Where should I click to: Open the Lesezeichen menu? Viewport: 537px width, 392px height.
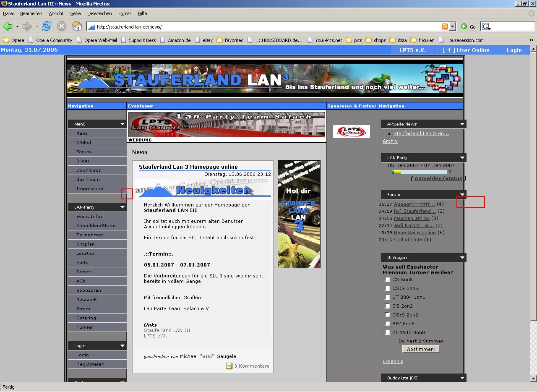click(x=99, y=13)
